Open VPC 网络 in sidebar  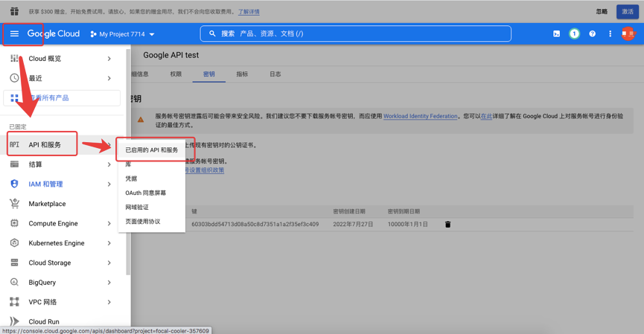click(x=42, y=302)
